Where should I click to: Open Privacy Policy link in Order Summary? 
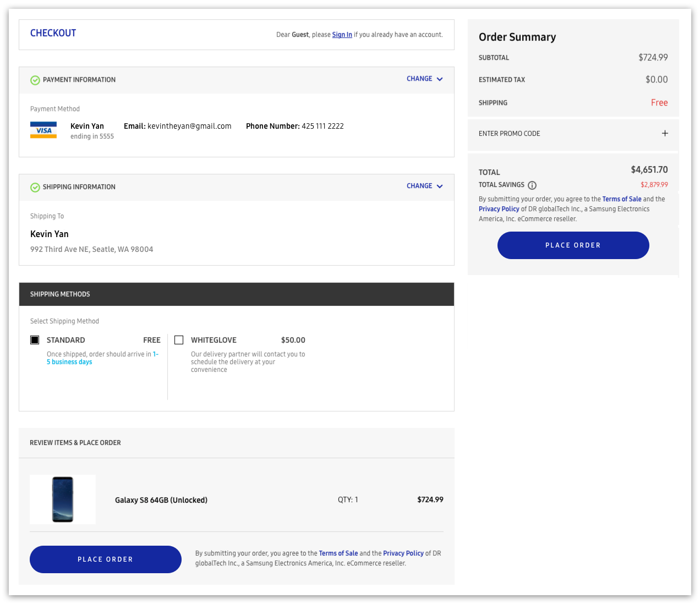[x=499, y=209]
